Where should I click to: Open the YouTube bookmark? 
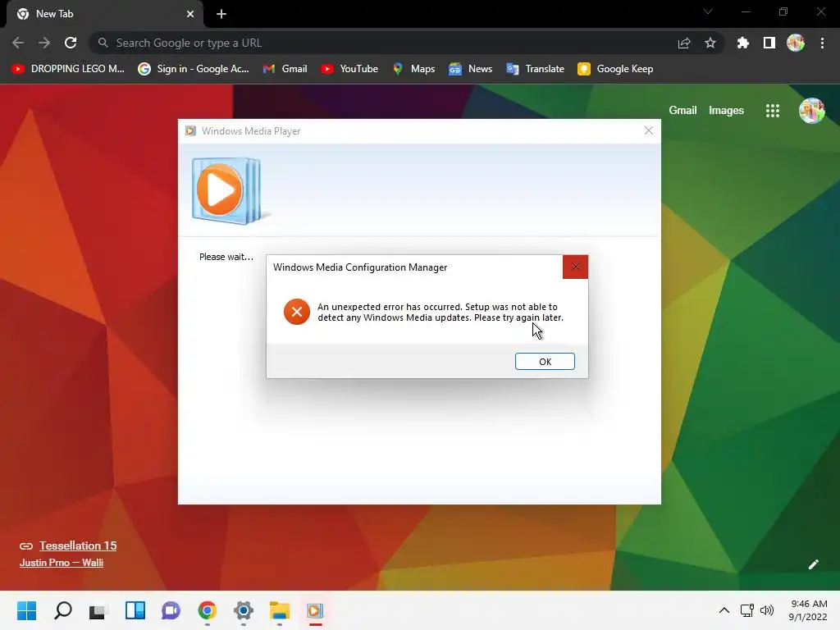click(x=349, y=69)
